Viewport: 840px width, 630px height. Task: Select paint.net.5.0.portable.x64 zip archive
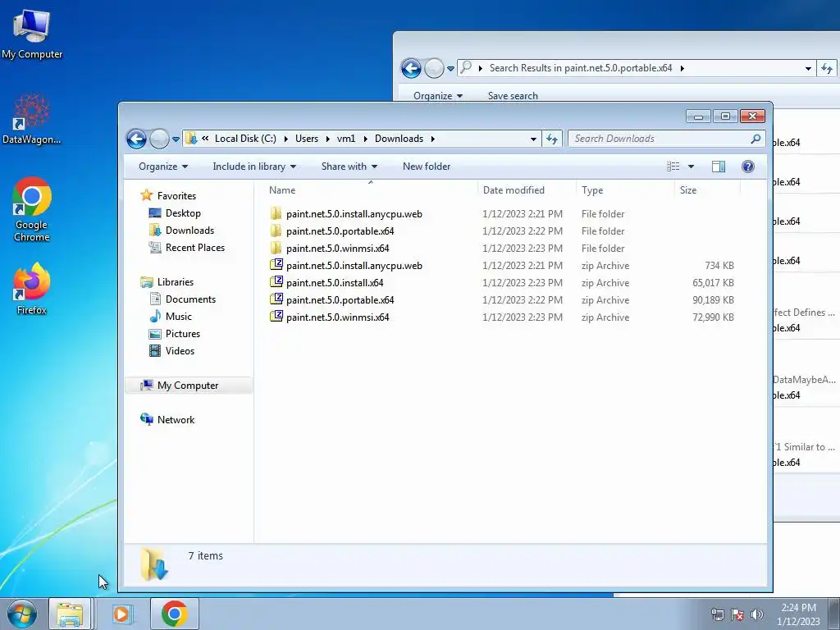(x=331, y=299)
